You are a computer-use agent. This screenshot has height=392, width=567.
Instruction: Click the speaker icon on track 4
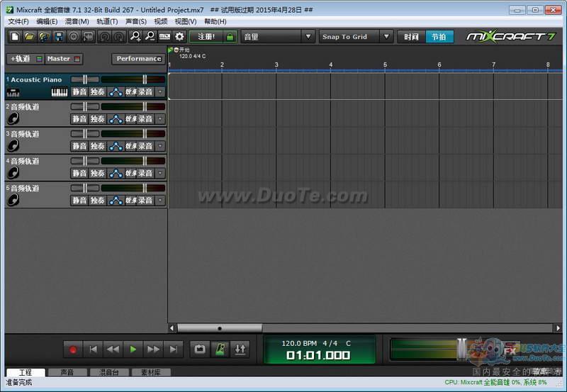[13, 172]
